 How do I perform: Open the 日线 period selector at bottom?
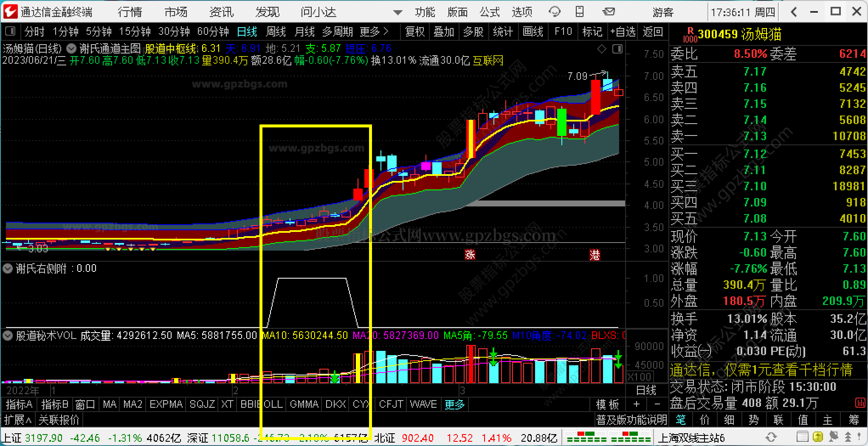click(x=646, y=390)
